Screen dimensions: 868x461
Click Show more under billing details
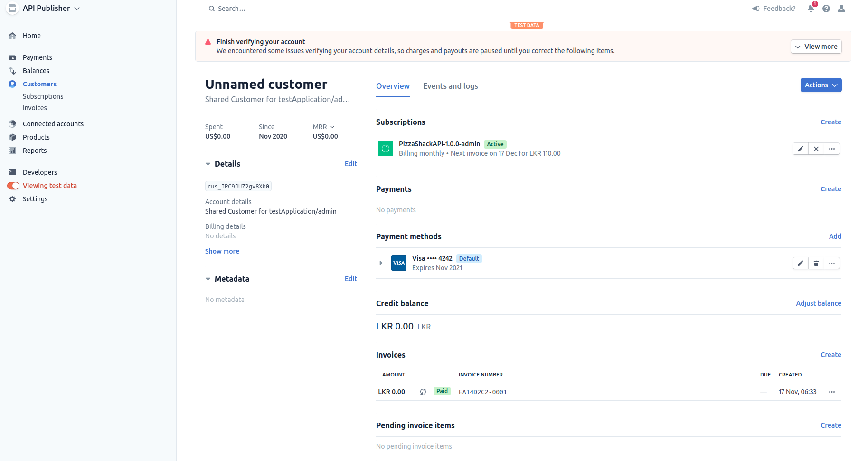[x=222, y=251]
